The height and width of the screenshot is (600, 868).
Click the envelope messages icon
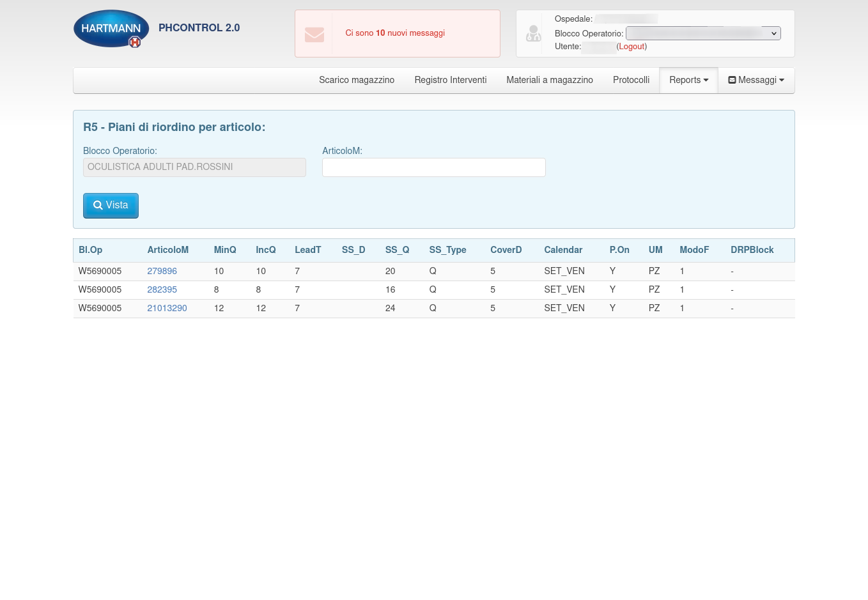click(x=314, y=34)
